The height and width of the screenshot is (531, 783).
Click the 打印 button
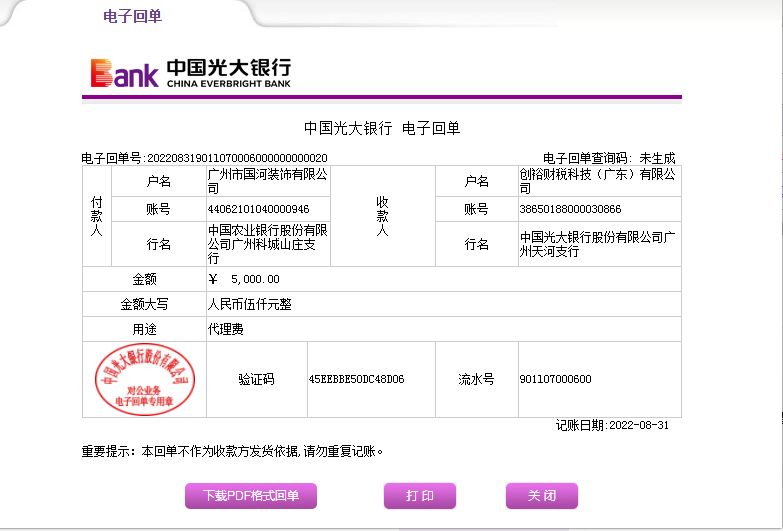pos(419,496)
